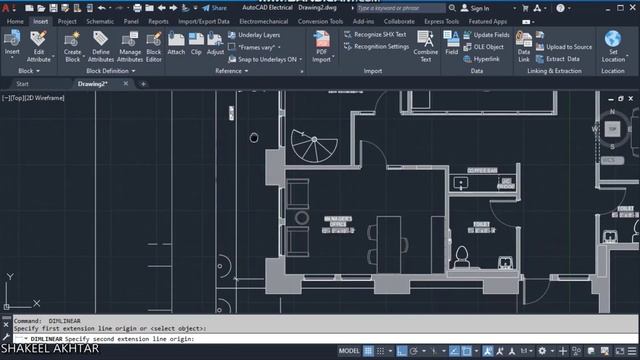The height and width of the screenshot is (360, 640).
Task: Toggle the drawing grid display
Action: (368, 351)
